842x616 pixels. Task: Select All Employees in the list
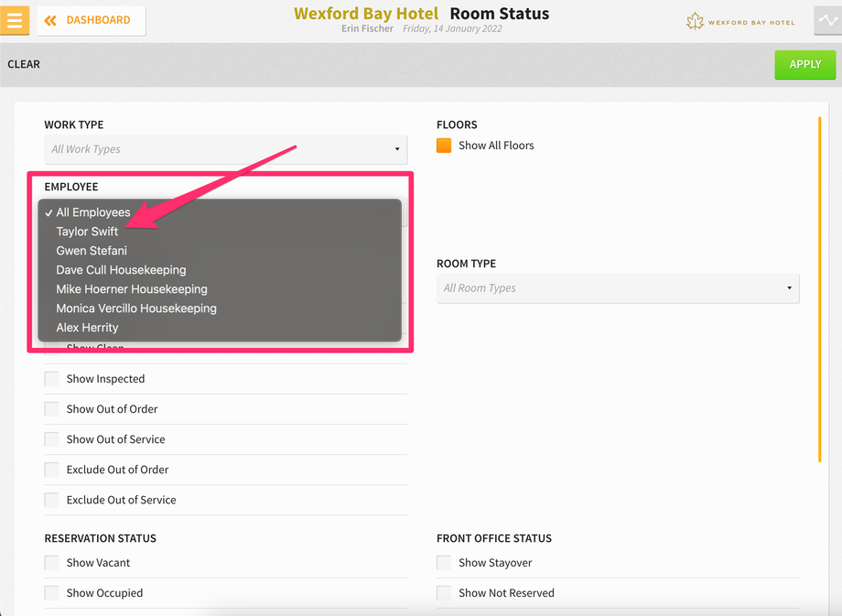point(220,212)
